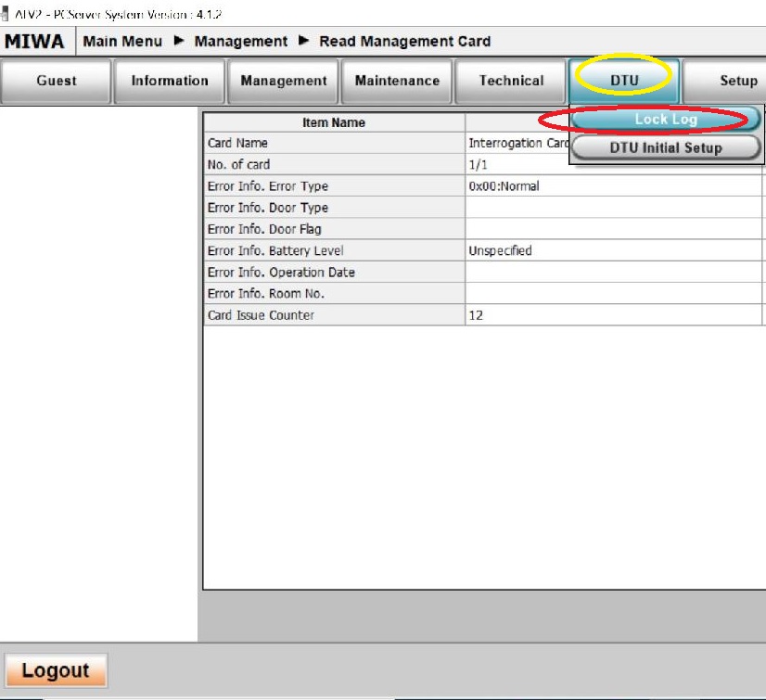The height and width of the screenshot is (700, 766).
Task: Go to Main Menu in breadcrumb
Action: point(122,42)
